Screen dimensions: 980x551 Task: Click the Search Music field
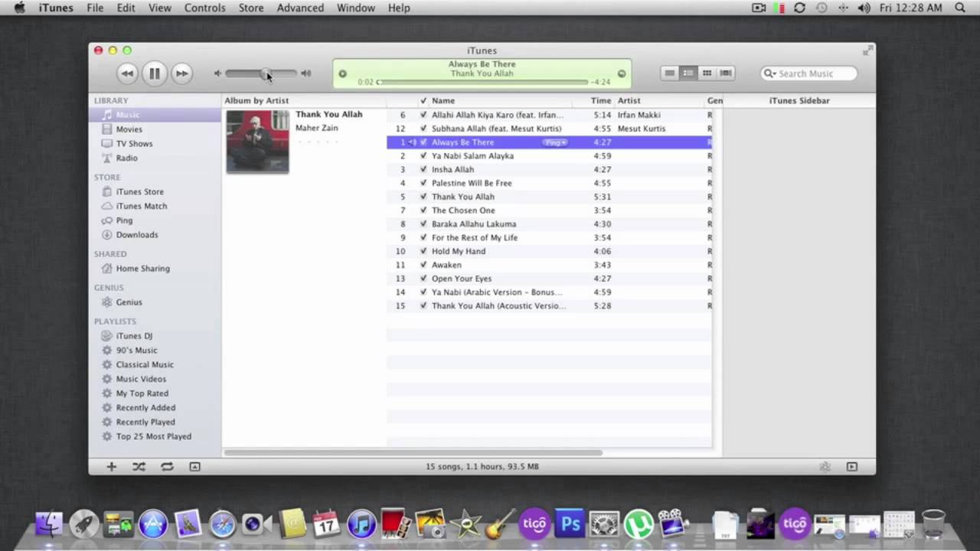(x=808, y=73)
